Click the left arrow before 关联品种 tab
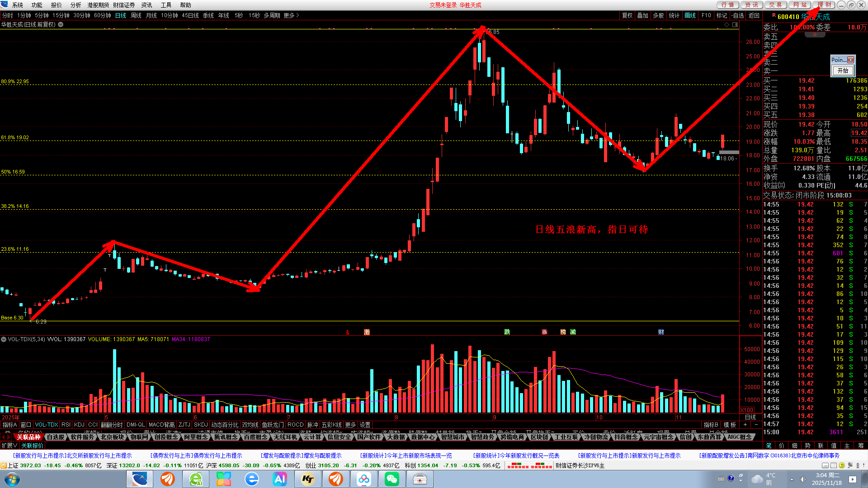 [x=3, y=437]
